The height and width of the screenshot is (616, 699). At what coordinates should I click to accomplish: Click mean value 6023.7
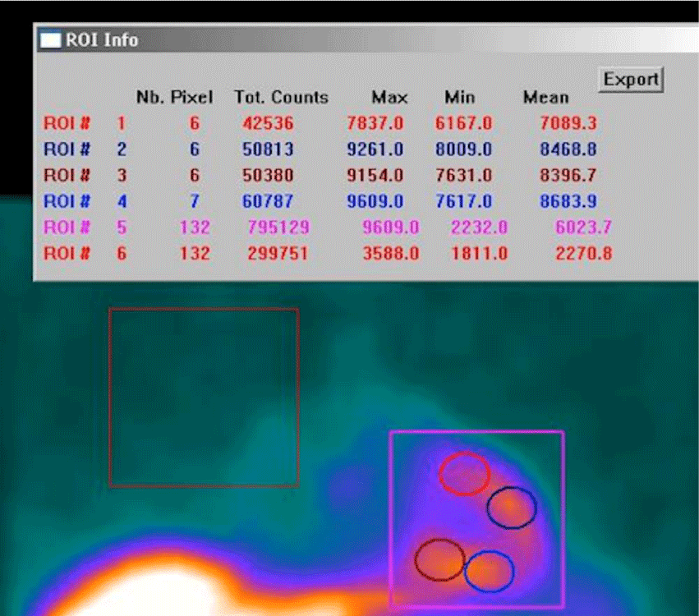click(583, 228)
